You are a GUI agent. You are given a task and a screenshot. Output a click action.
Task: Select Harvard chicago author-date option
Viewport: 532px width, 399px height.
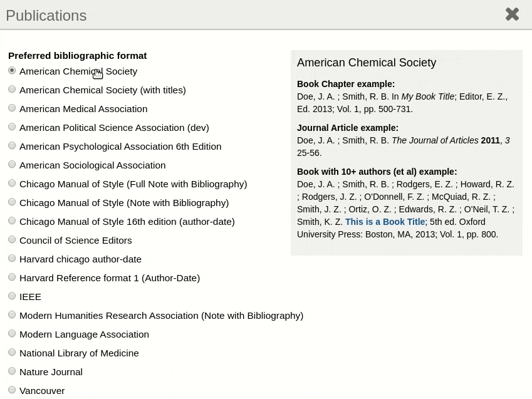coord(12,259)
